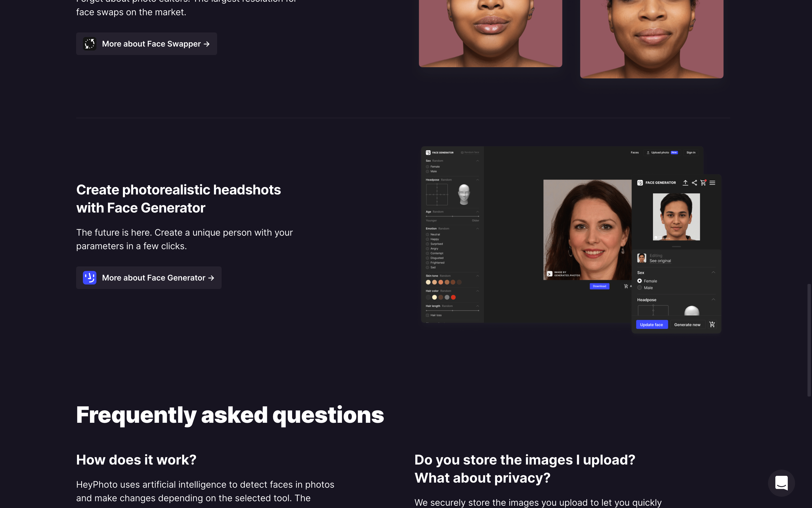Pick the lightest skin tone swatch

point(428,282)
